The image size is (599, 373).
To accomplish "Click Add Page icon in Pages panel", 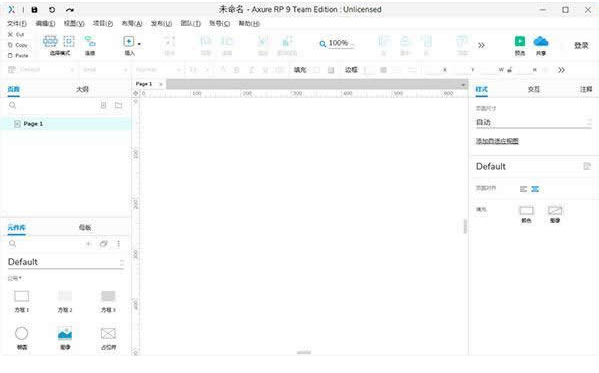I will (x=103, y=105).
